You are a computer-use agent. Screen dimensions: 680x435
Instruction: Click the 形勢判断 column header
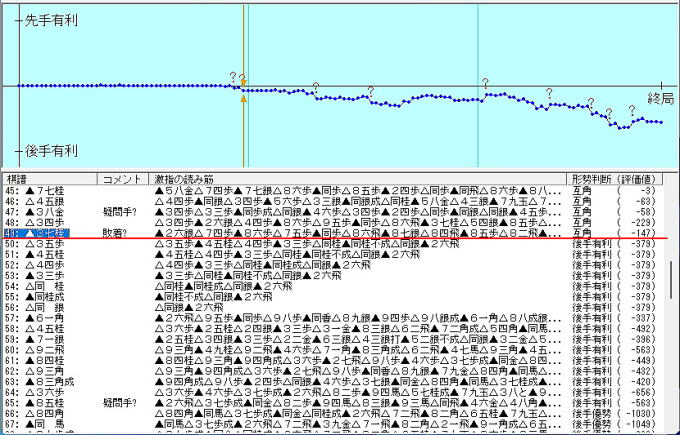pos(590,178)
